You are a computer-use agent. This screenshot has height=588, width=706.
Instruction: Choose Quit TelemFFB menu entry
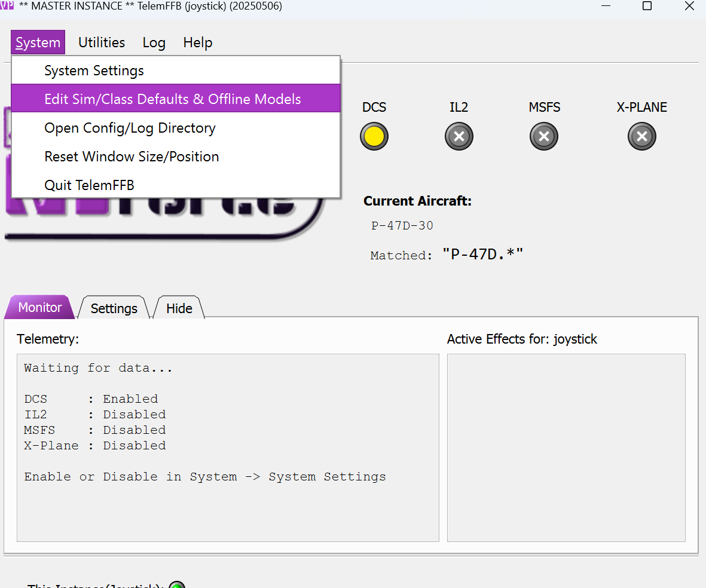point(176,185)
